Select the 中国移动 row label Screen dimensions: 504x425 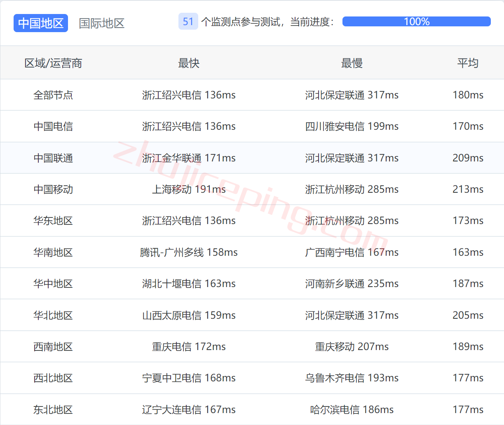pyautogui.click(x=53, y=189)
